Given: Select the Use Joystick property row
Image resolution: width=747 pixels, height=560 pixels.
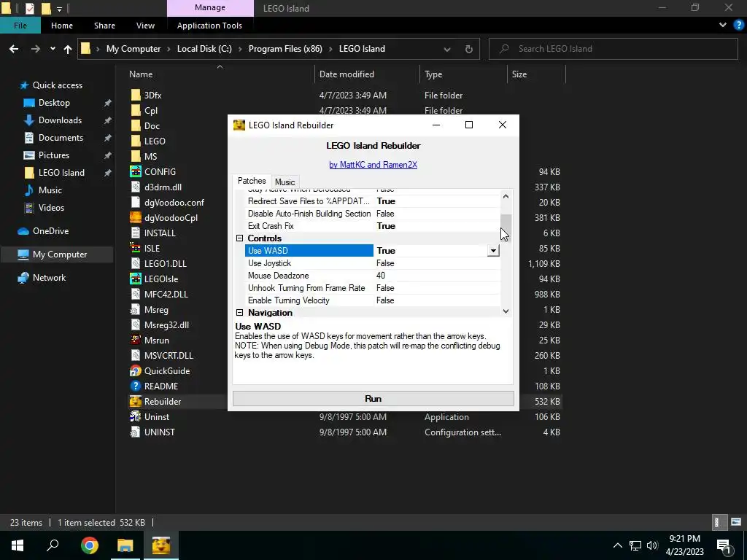Looking at the screenshot, I should coord(372,262).
